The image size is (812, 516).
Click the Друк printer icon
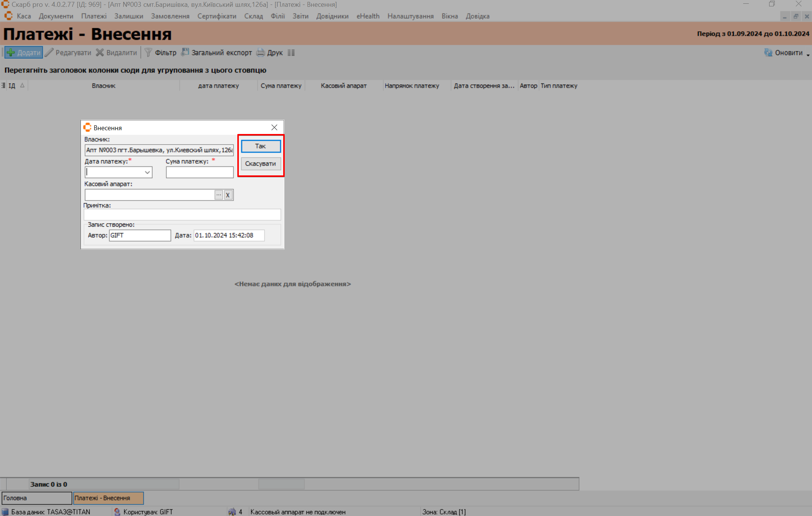click(260, 53)
